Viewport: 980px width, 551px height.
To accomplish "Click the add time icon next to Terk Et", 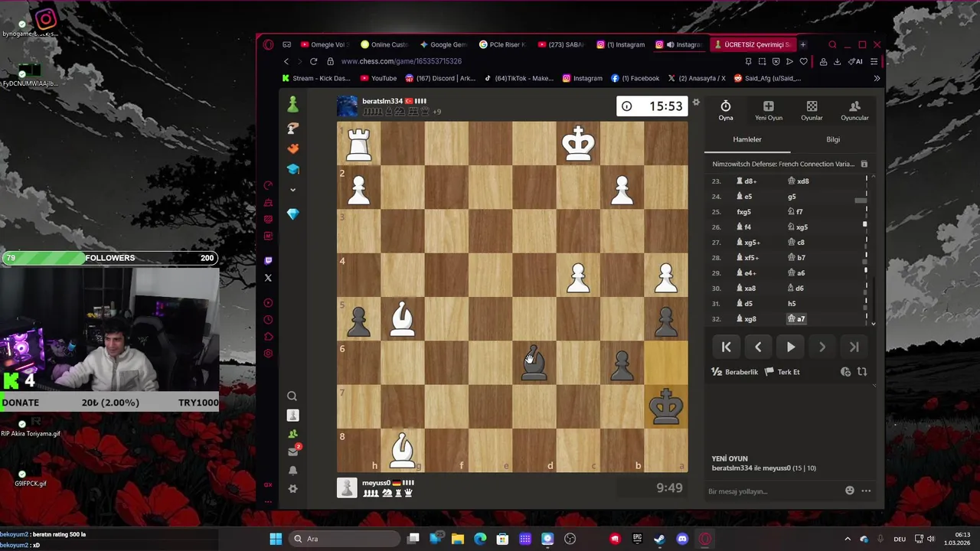I will [845, 372].
